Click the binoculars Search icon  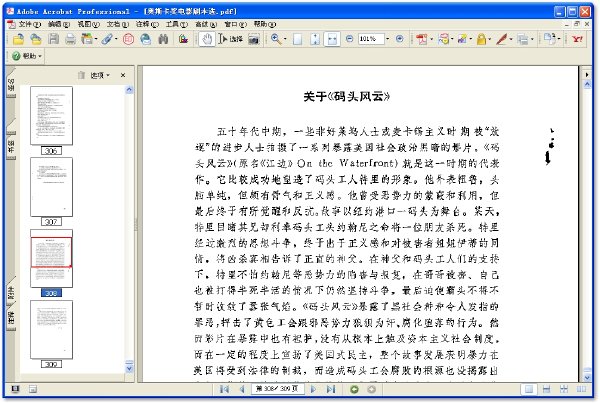click(x=163, y=39)
